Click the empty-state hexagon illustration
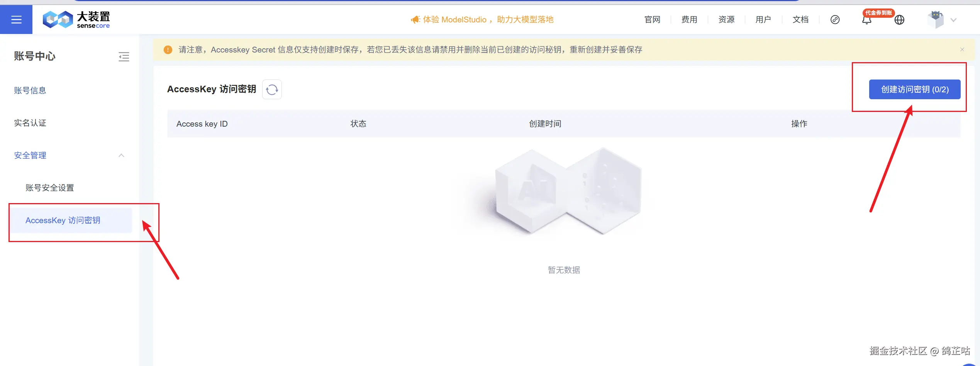This screenshot has width=980, height=366. [x=568, y=191]
